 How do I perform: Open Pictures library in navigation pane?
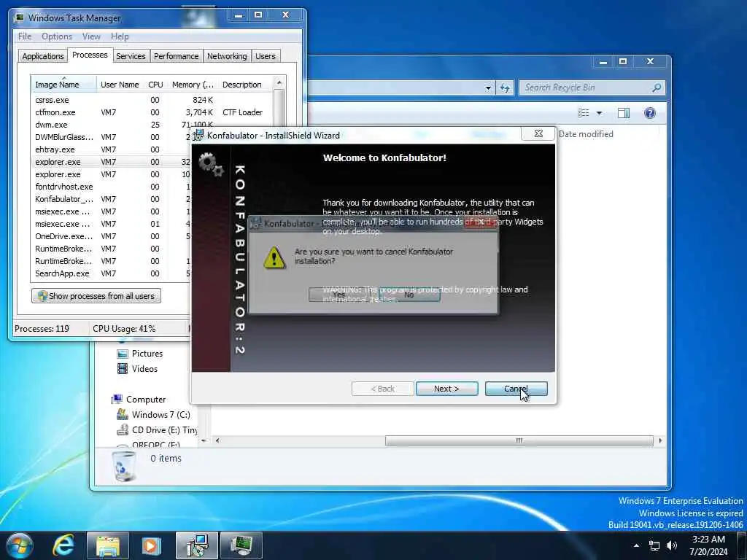pos(139,354)
